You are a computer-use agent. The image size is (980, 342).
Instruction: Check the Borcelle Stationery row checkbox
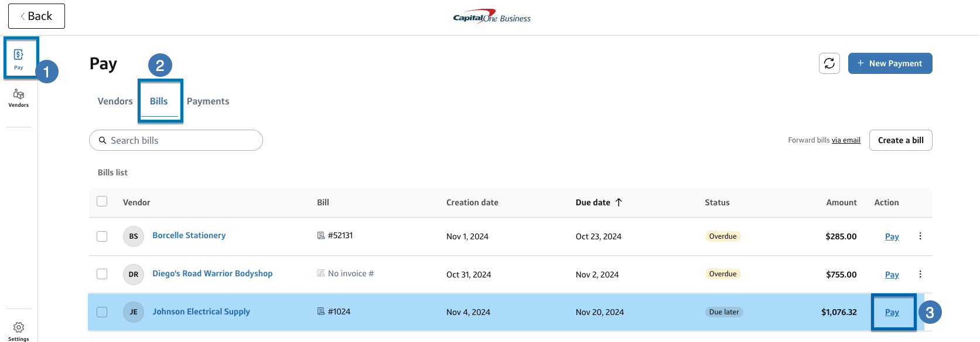[x=101, y=236]
